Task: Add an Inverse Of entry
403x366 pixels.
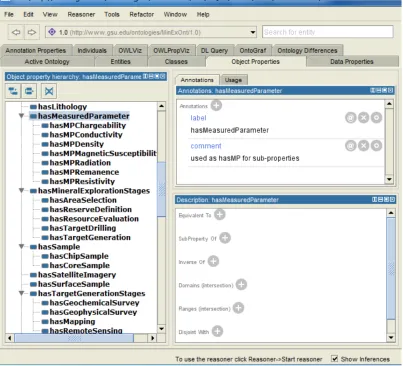Action: click(213, 261)
